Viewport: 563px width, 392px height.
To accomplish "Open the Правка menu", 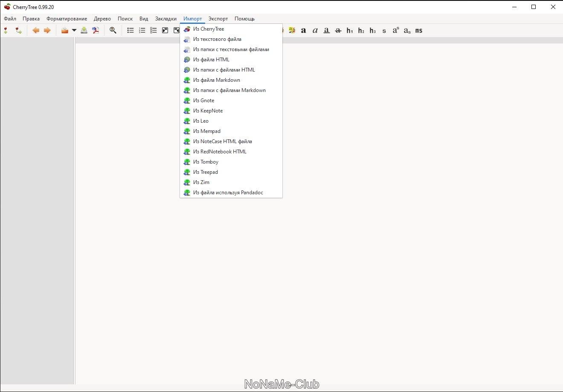I will pyautogui.click(x=31, y=19).
